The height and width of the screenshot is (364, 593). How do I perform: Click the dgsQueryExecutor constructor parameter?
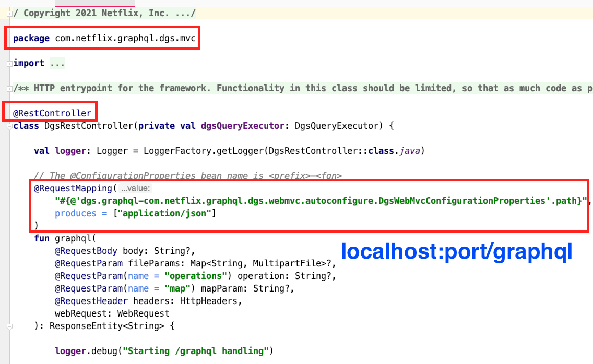pos(242,126)
